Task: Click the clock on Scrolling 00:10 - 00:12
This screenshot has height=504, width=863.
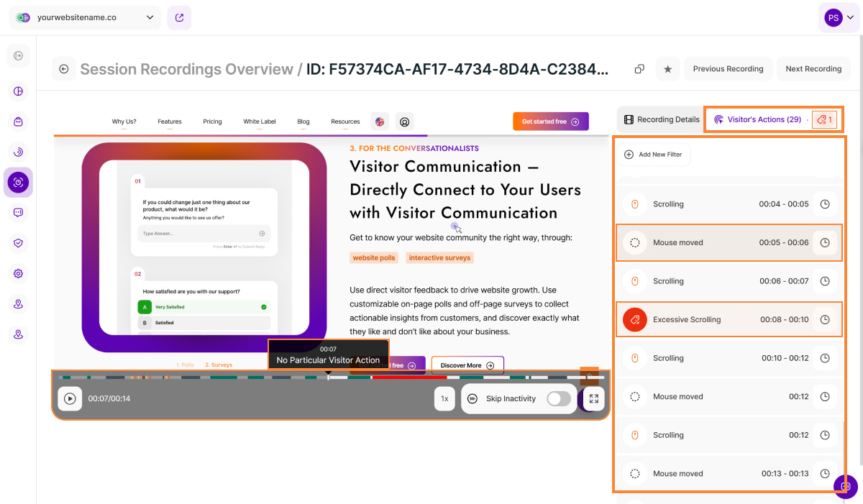Action: 825,358
